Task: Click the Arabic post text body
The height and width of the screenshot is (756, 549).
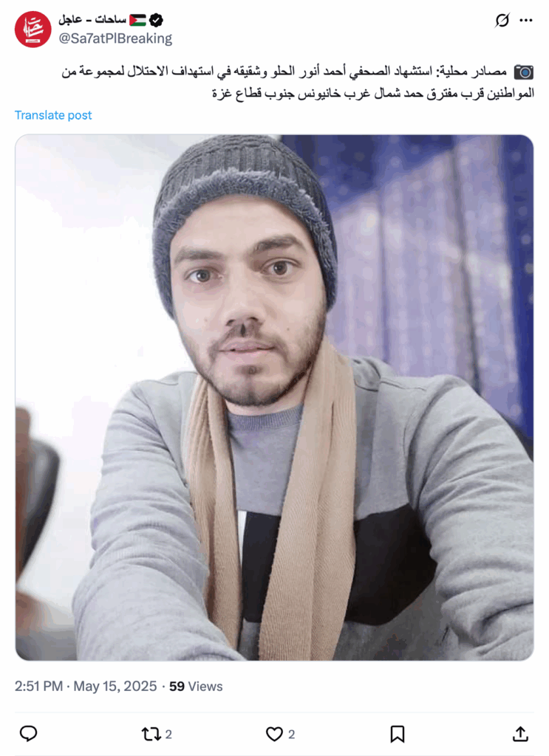Action: point(298,82)
